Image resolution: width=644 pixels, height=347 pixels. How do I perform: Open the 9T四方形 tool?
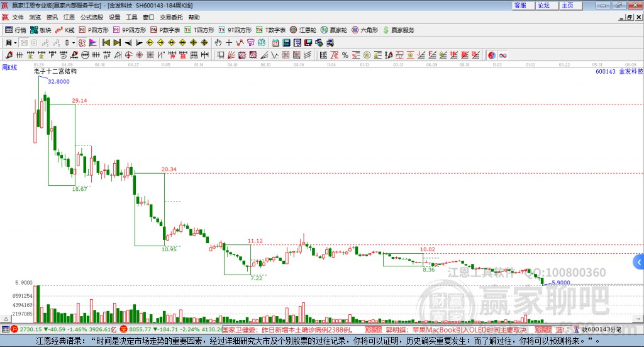[x=235, y=30]
